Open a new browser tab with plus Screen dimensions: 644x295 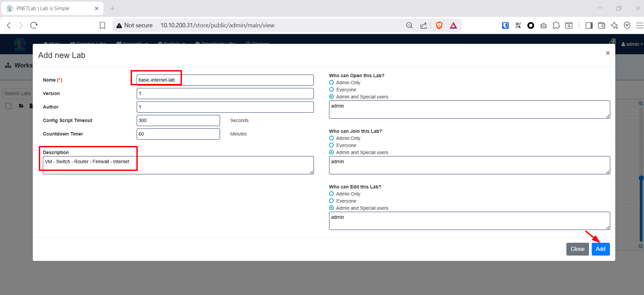pyautogui.click(x=112, y=8)
